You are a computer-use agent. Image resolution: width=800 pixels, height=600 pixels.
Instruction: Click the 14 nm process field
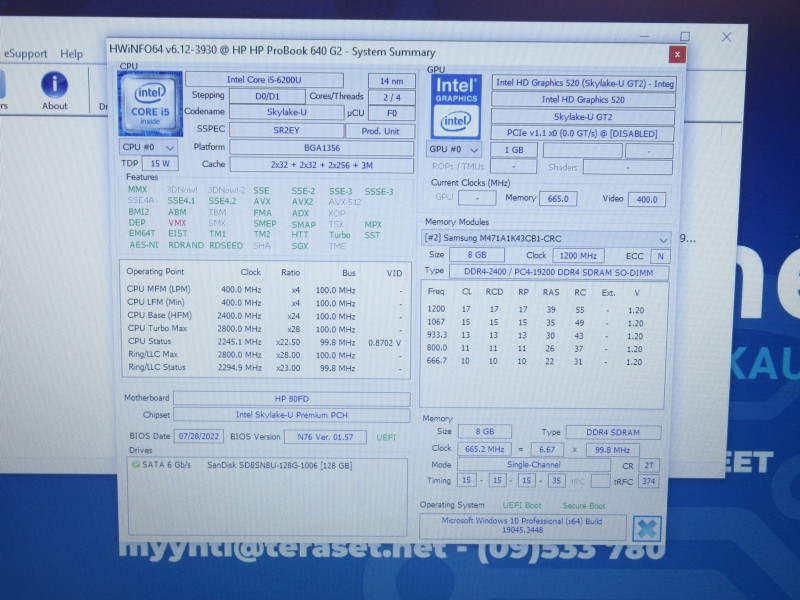(x=392, y=81)
